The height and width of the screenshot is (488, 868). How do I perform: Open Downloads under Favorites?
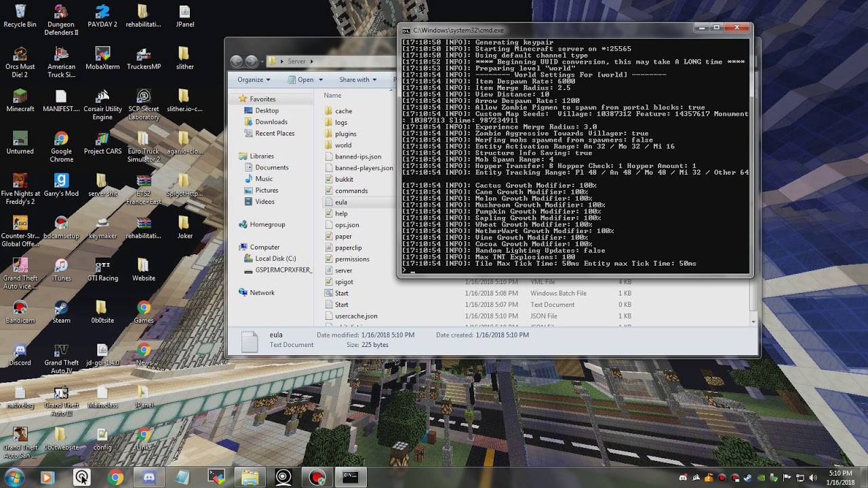(271, 122)
